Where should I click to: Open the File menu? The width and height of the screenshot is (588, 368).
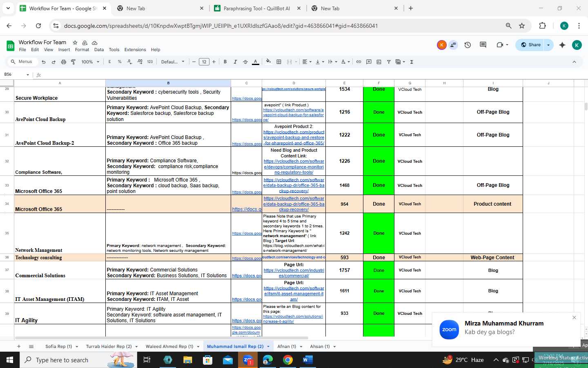(22, 50)
